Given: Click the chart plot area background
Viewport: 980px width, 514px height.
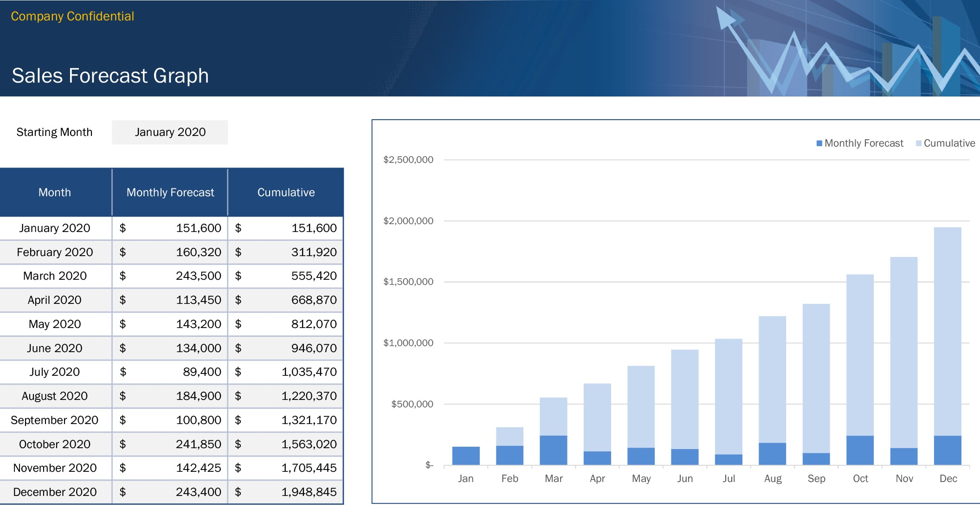Looking at the screenshot, I should tap(696, 232).
